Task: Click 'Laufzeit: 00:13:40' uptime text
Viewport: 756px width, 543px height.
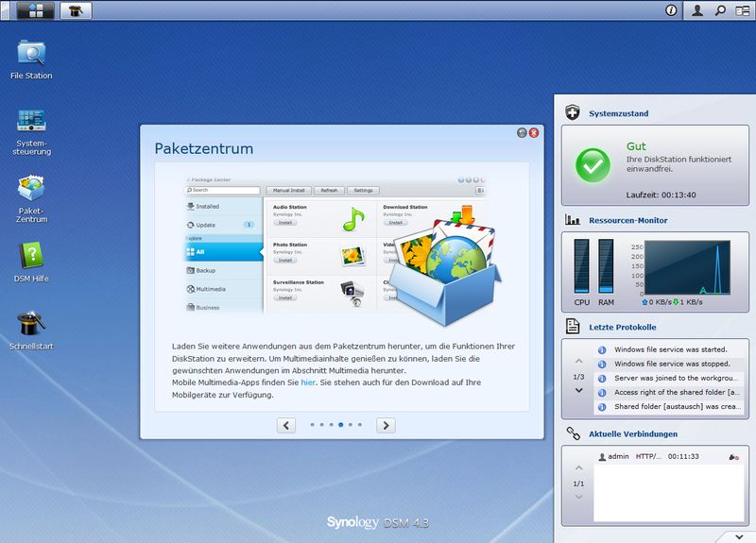Action: [x=661, y=195]
